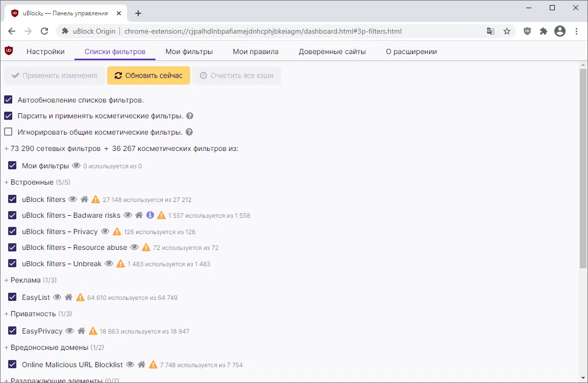Click help icon next to Парсить и применять
588x383 pixels.
pos(190,116)
